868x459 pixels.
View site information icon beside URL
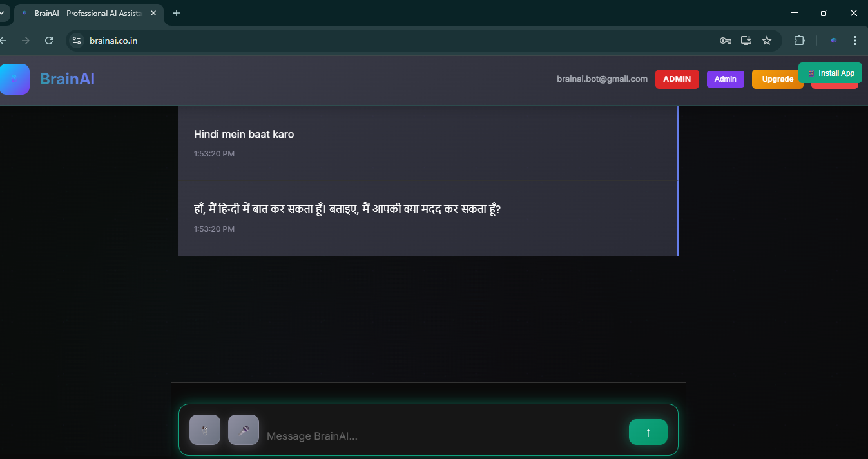(x=77, y=41)
